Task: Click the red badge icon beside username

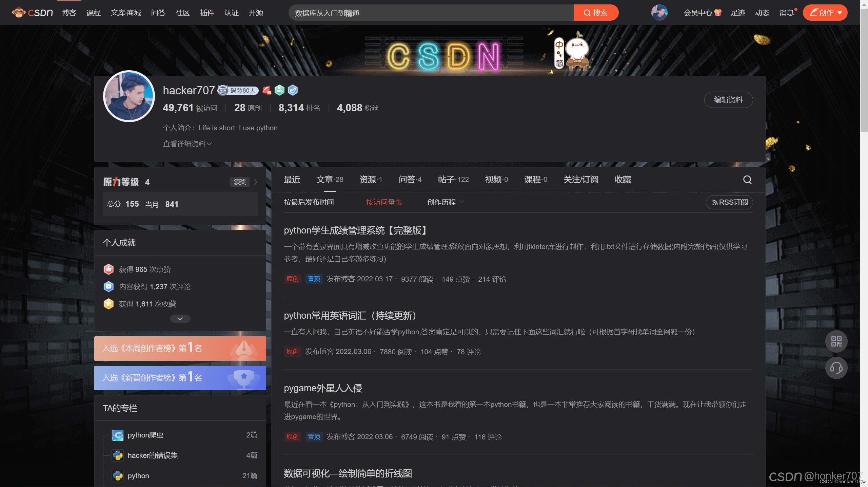Action: click(267, 90)
